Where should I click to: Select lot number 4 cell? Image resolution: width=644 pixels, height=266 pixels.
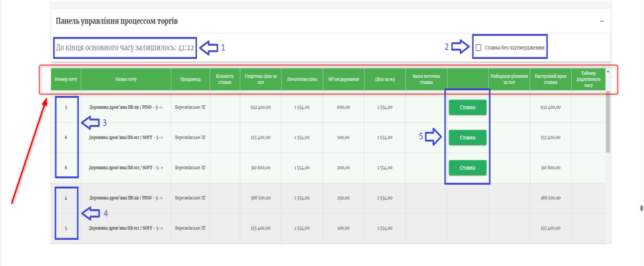click(x=66, y=198)
